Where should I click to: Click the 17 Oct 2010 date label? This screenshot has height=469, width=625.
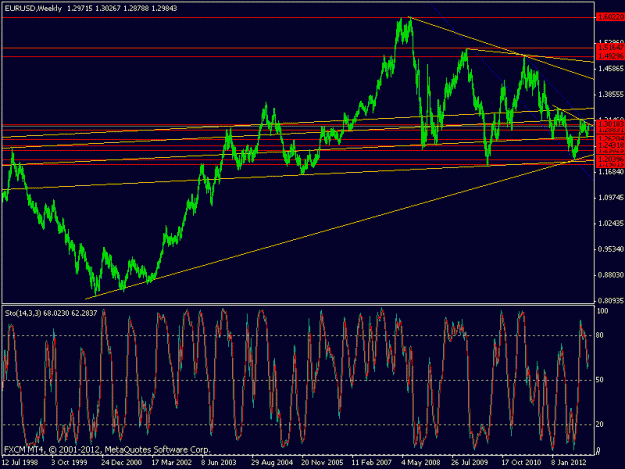tap(521, 462)
